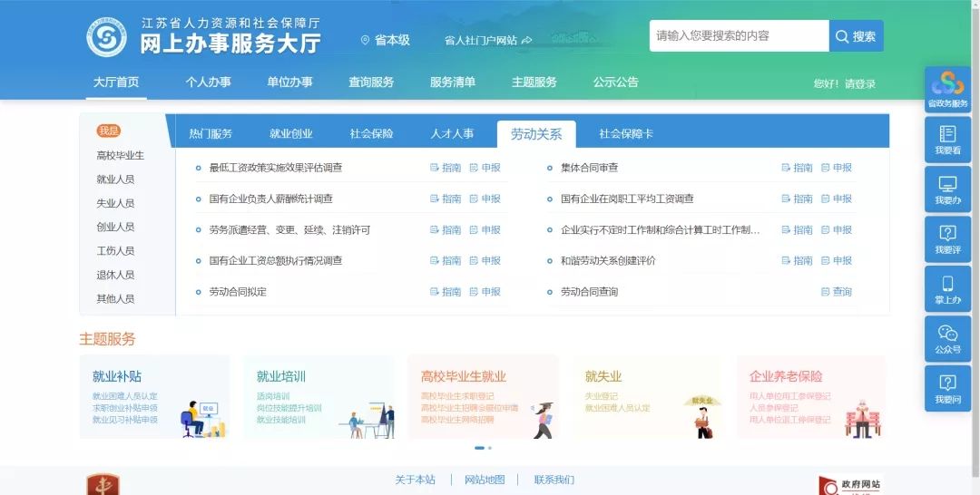Image resolution: width=980 pixels, height=495 pixels.
Task: Click the second carousel page dot
Action: tap(490, 448)
